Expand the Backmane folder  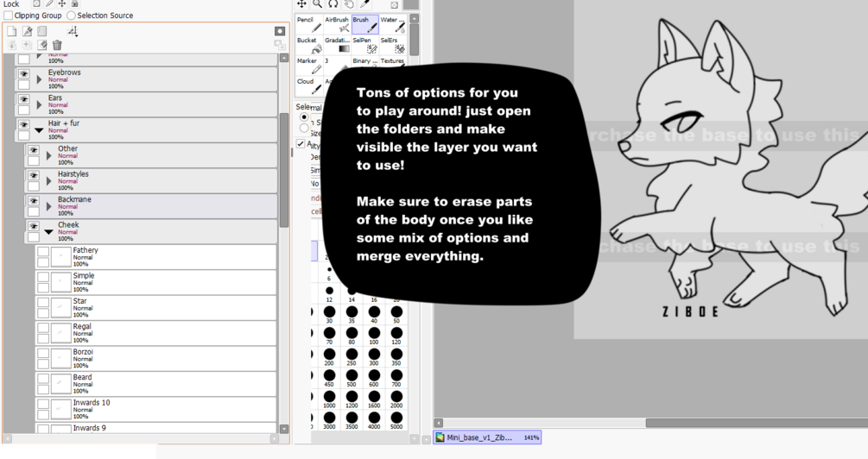(48, 207)
